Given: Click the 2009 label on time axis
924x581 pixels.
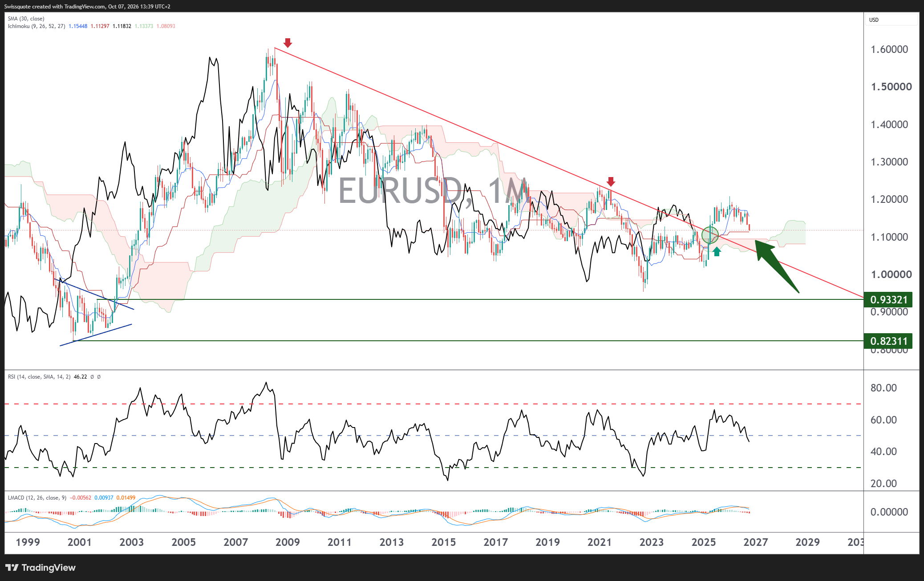Looking at the screenshot, I should click(288, 542).
